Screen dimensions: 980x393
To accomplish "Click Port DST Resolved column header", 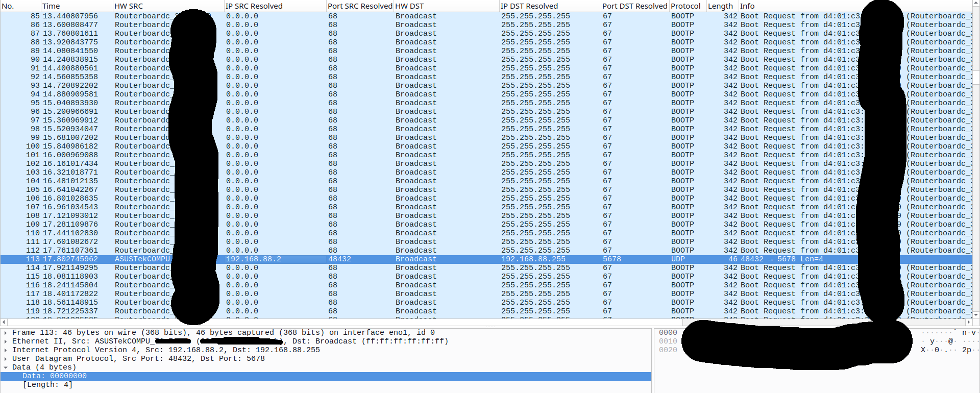I will [x=635, y=6].
